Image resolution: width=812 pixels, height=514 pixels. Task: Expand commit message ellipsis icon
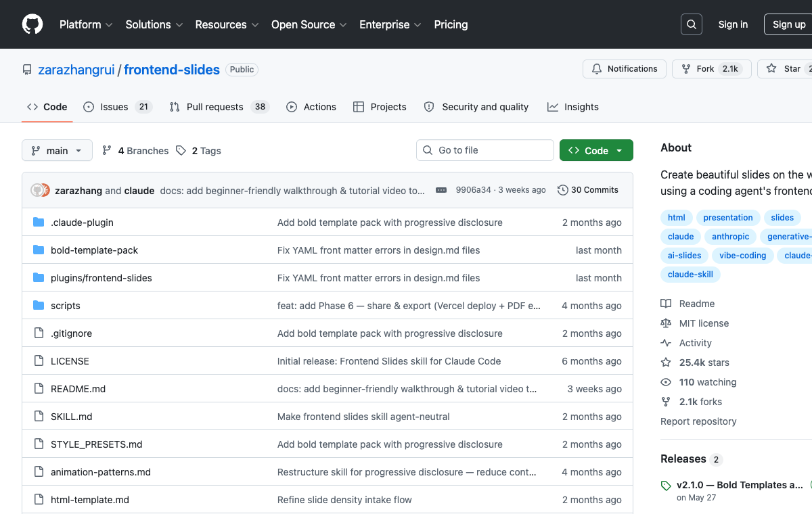(x=441, y=190)
